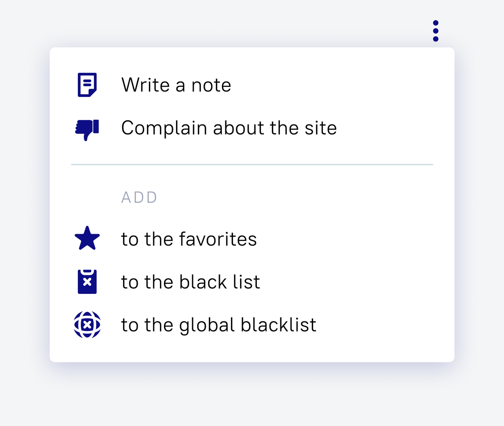Click the globe with X icon

87,325
